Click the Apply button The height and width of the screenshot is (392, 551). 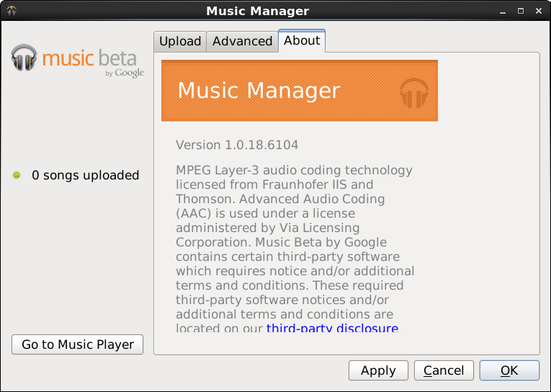pos(378,370)
